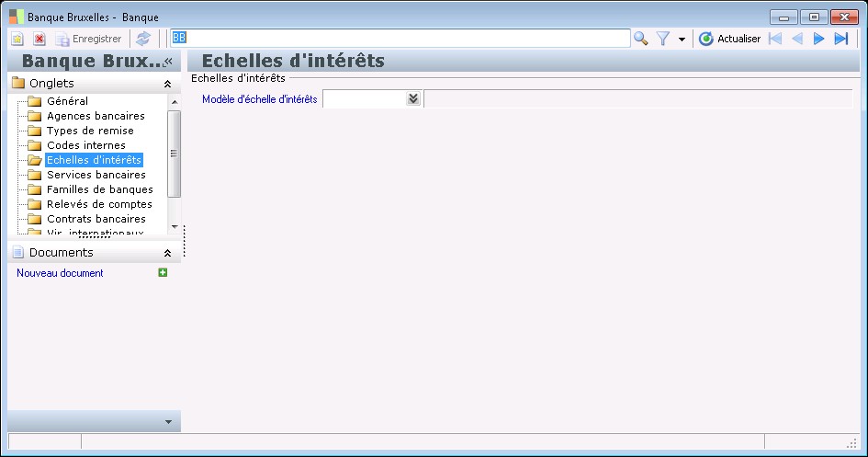Open the Familles de banques tab

100,189
